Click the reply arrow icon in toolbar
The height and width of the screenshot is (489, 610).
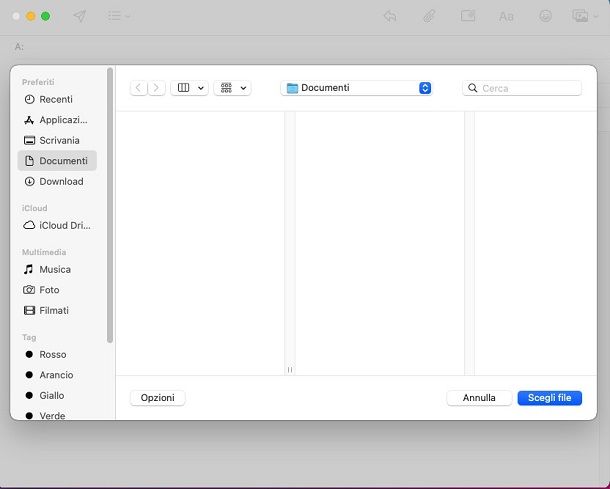(390, 16)
